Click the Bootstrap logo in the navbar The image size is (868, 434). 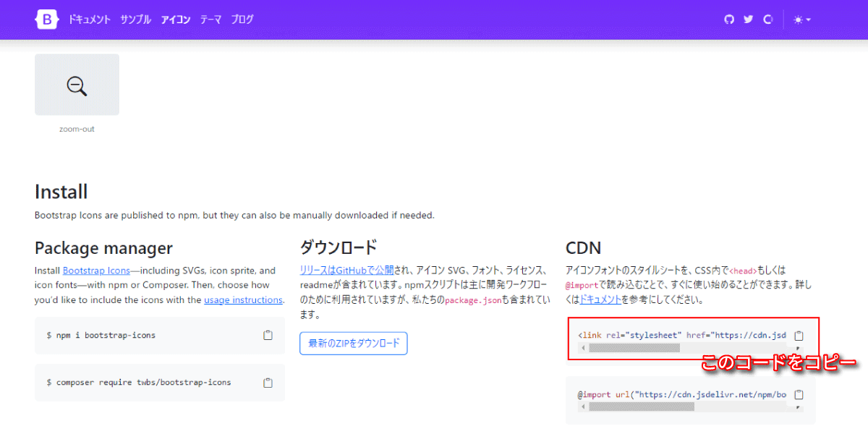(46, 20)
